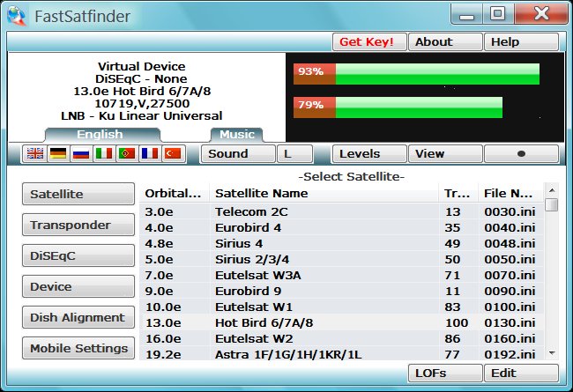This screenshot has height=392, width=573.
Task: Click the list scroll down arrow
Action: pyautogui.click(x=552, y=353)
